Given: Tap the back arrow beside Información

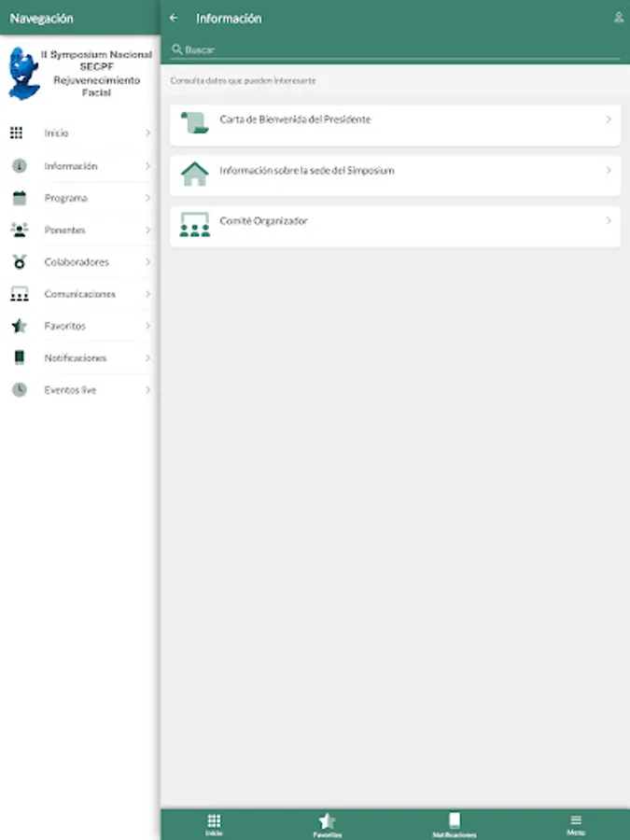Looking at the screenshot, I should pyautogui.click(x=174, y=19).
